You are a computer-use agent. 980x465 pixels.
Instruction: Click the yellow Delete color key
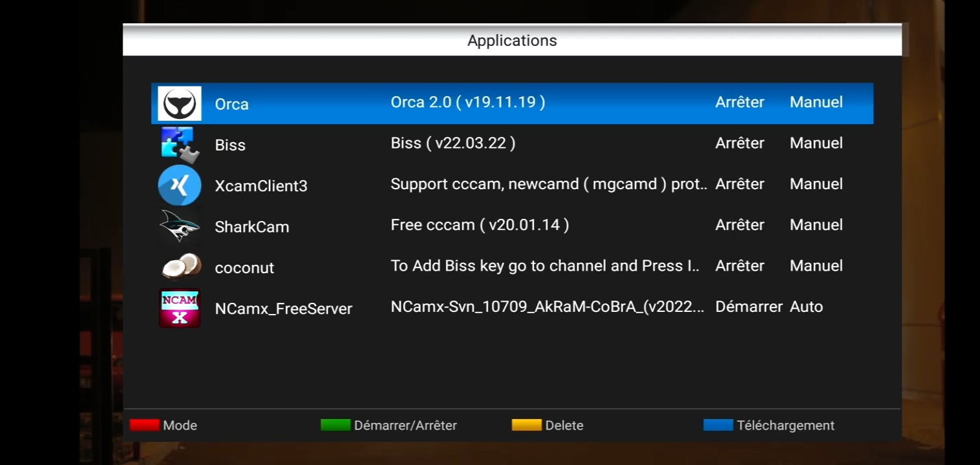527,425
